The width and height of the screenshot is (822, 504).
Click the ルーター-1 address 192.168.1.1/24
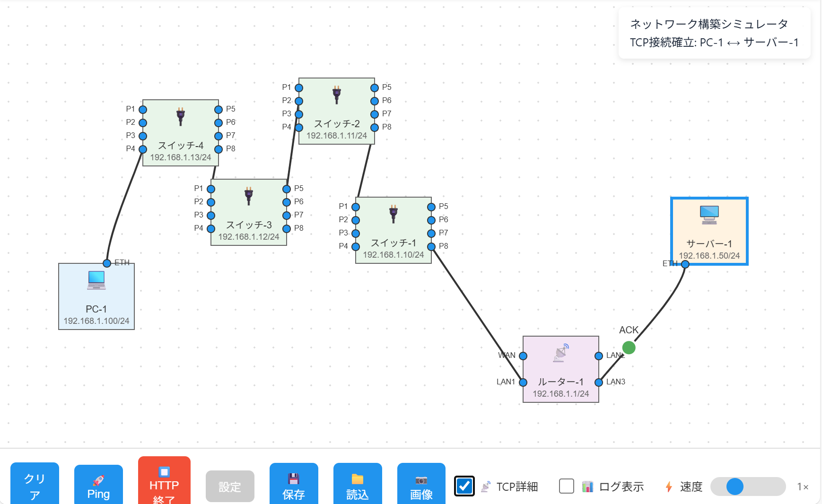click(560, 394)
